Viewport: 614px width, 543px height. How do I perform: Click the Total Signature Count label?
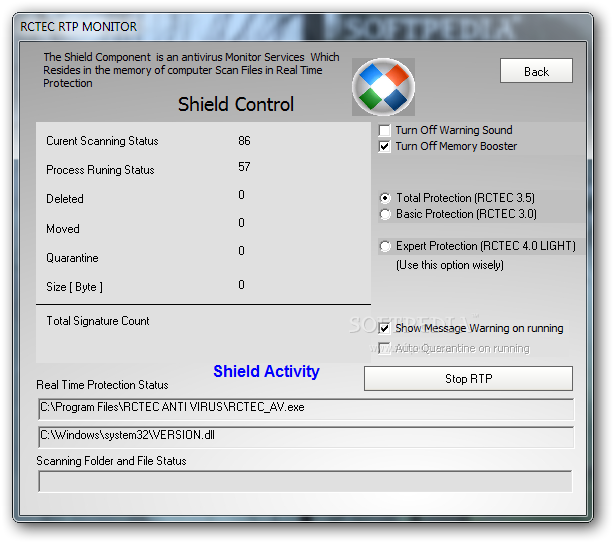point(98,321)
